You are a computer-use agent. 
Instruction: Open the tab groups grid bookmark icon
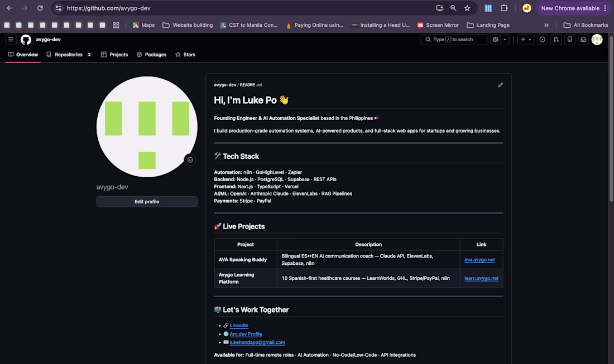coord(116,25)
